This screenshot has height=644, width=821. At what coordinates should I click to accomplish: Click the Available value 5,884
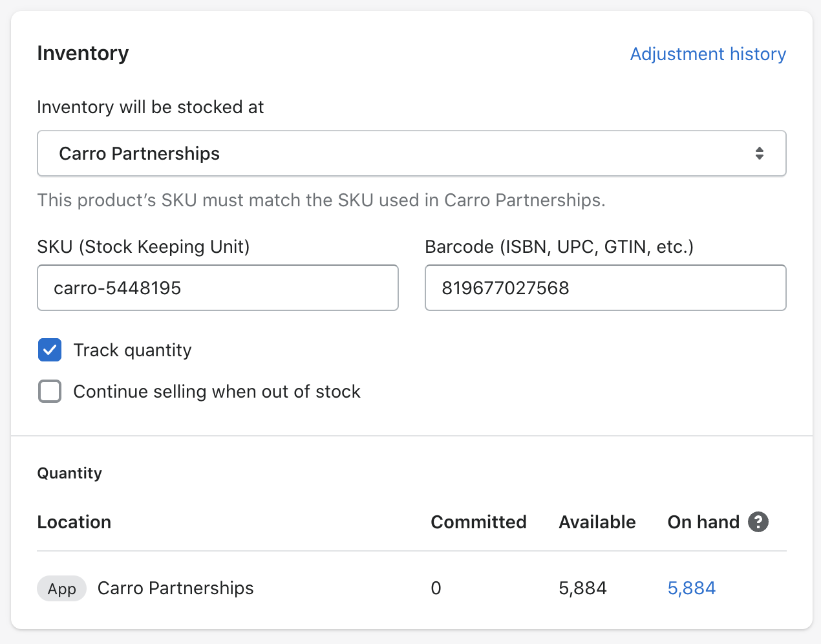[x=582, y=588]
